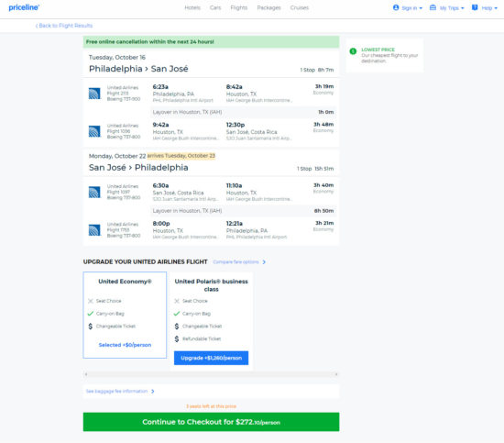Viewport: 504px width, 443px height.
Task: Open the Help dropdown menu
Action: coord(485,7)
